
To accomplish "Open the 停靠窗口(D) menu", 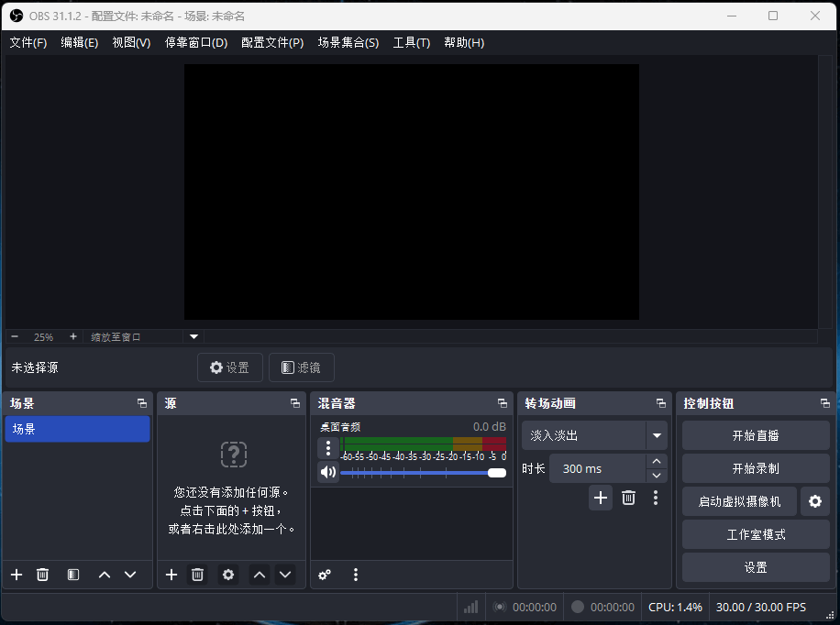I will pos(196,43).
